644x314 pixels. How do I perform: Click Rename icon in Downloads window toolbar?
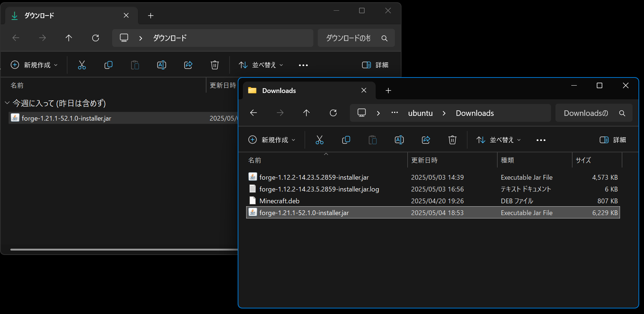[399, 140]
